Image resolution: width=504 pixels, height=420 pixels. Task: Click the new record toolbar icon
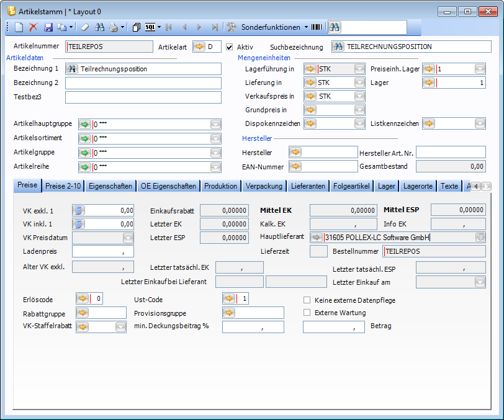(19, 27)
